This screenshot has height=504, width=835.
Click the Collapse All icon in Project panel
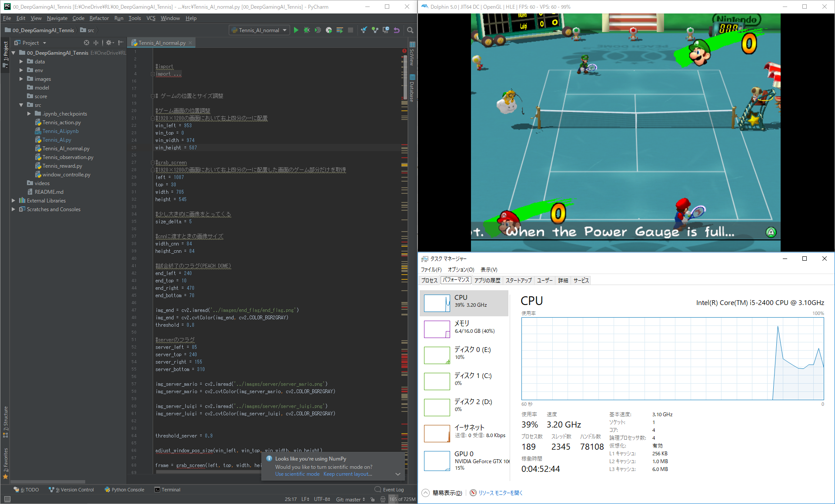[96, 43]
